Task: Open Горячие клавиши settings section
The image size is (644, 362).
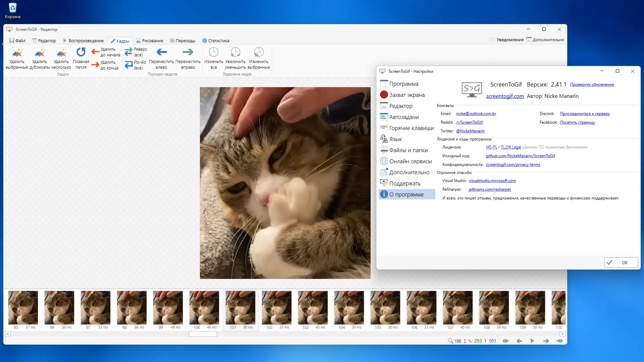Action: (x=411, y=128)
